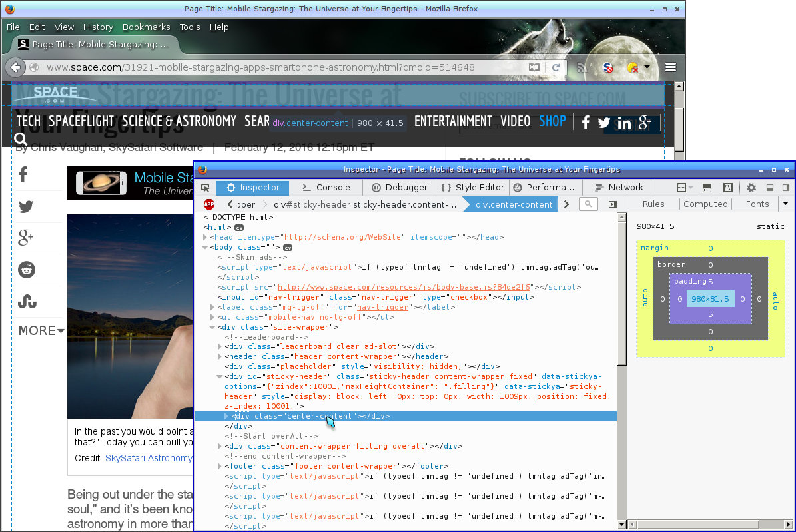Open the Fonts sidebar tab

[x=757, y=204]
